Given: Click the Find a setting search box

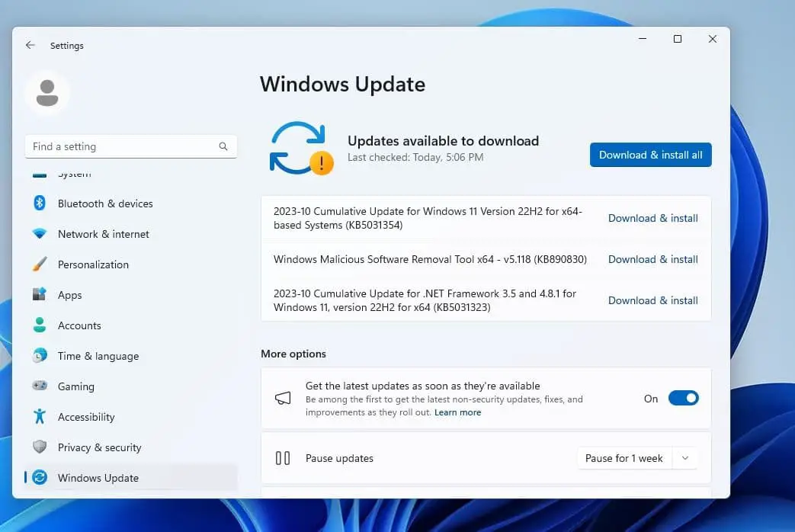Looking at the screenshot, I should (x=122, y=146).
